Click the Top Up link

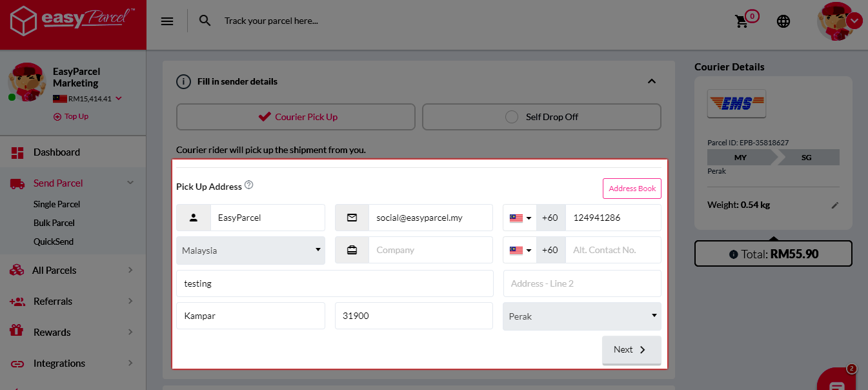pos(71,116)
